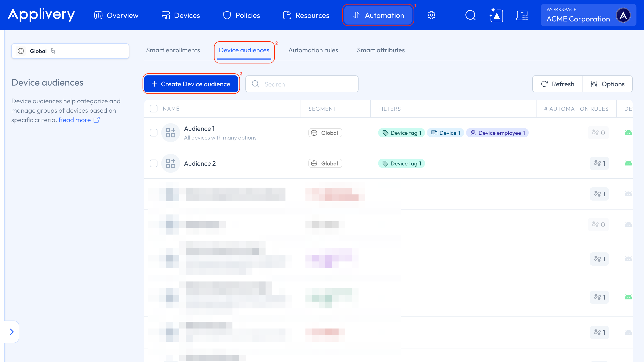Click the Global segment badge in Audience 2 row

(x=325, y=163)
